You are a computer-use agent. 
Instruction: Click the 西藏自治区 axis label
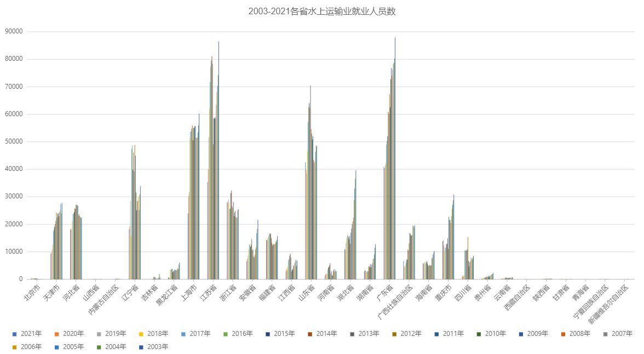coord(518,297)
